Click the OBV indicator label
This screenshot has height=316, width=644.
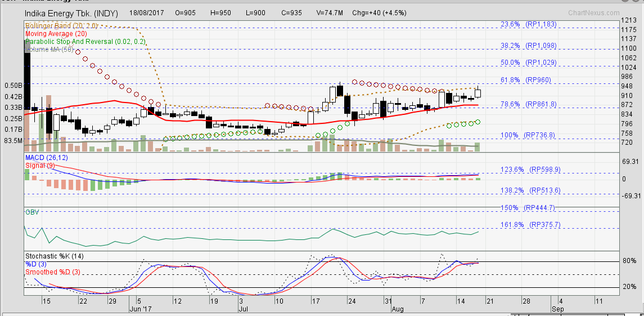[31, 213]
